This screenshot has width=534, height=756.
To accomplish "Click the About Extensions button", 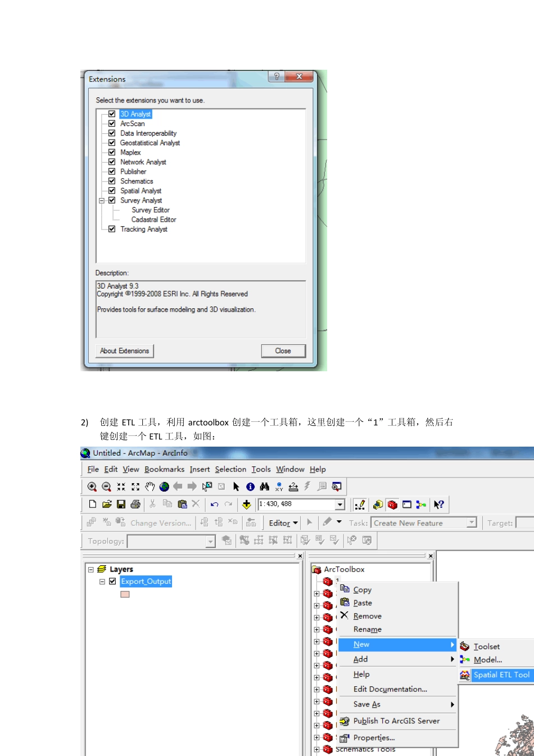I will click(125, 351).
